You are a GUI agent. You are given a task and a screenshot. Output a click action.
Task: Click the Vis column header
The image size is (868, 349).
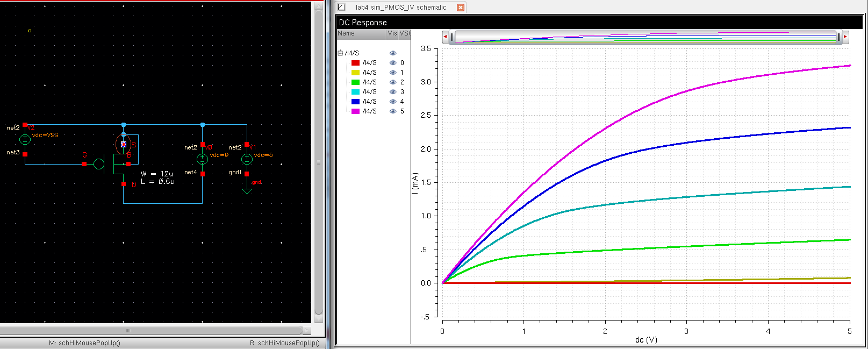(392, 33)
